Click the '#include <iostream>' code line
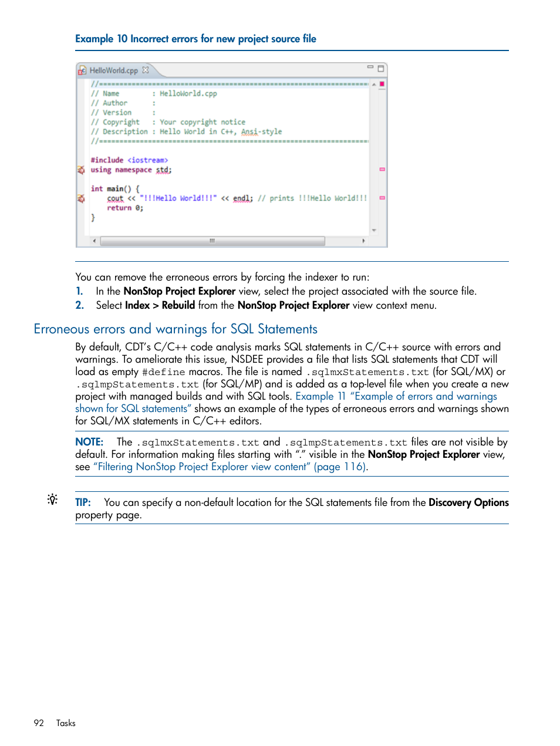The height and width of the screenshot is (746, 560). pos(129,160)
